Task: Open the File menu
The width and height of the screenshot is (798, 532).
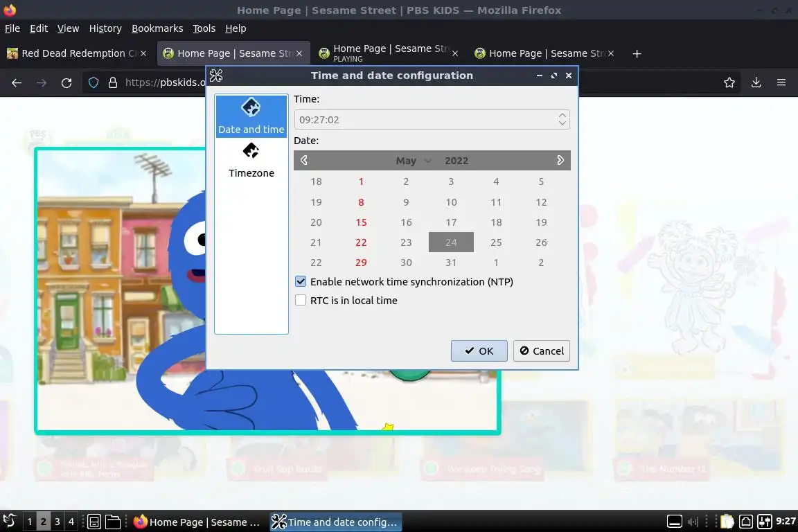Action: (12, 28)
